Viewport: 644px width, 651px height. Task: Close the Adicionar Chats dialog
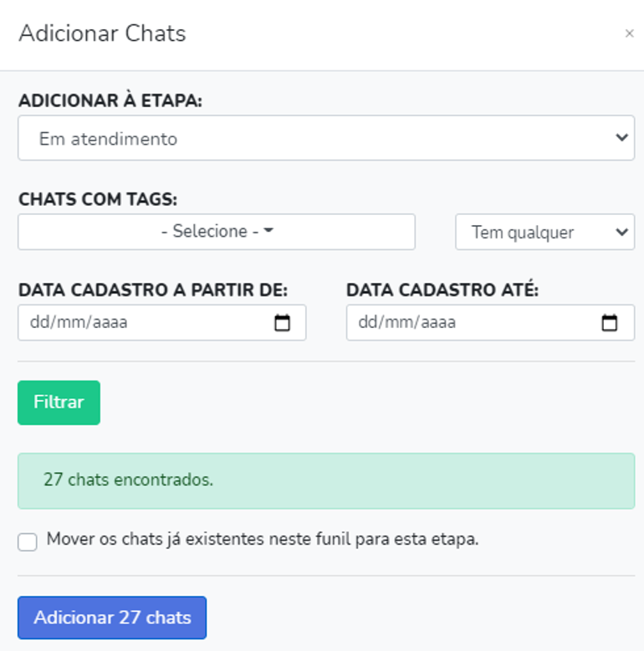coord(629,33)
